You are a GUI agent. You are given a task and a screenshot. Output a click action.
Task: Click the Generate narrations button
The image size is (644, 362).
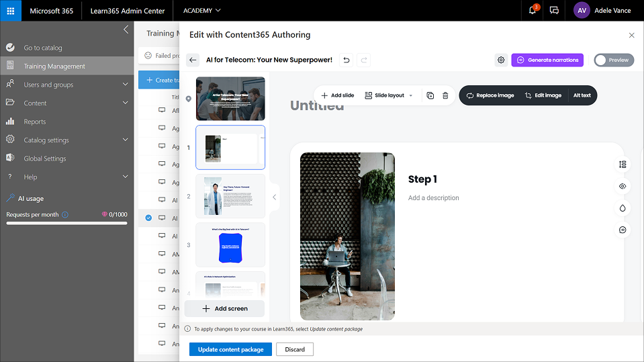(547, 60)
